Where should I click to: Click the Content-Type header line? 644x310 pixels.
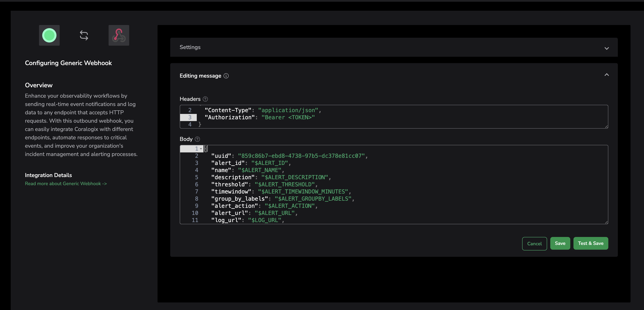click(263, 110)
